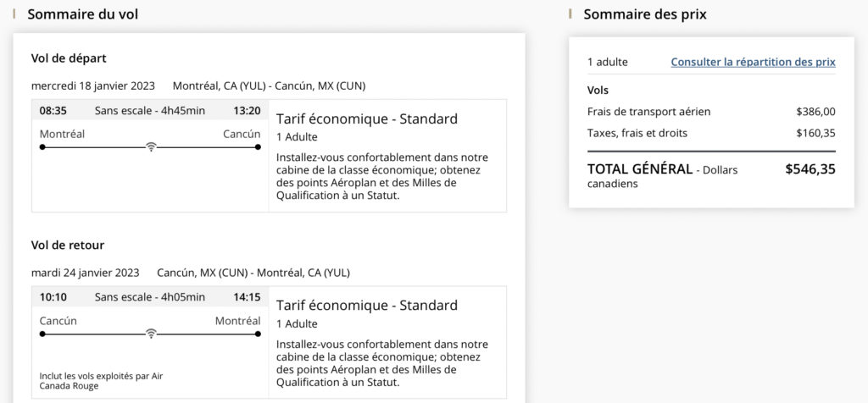Click the total amount $546,35

pyautogui.click(x=810, y=169)
